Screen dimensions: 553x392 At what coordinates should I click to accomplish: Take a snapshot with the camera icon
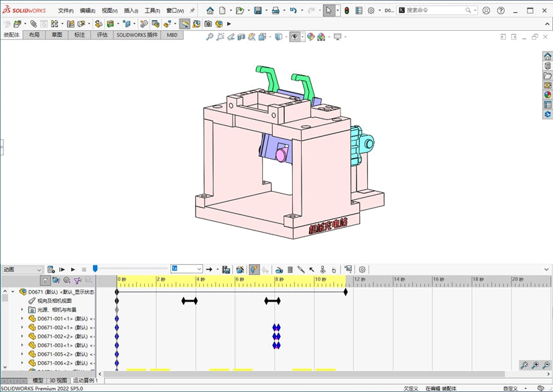(208, 23)
